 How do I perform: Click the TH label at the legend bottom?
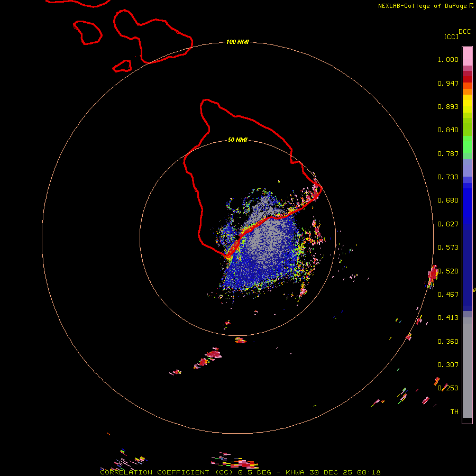tap(454, 412)
